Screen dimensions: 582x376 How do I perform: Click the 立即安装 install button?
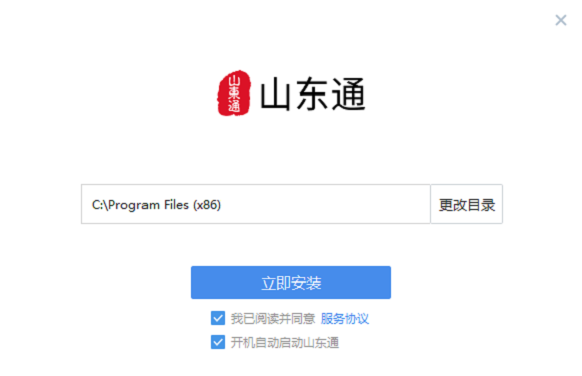291,282
